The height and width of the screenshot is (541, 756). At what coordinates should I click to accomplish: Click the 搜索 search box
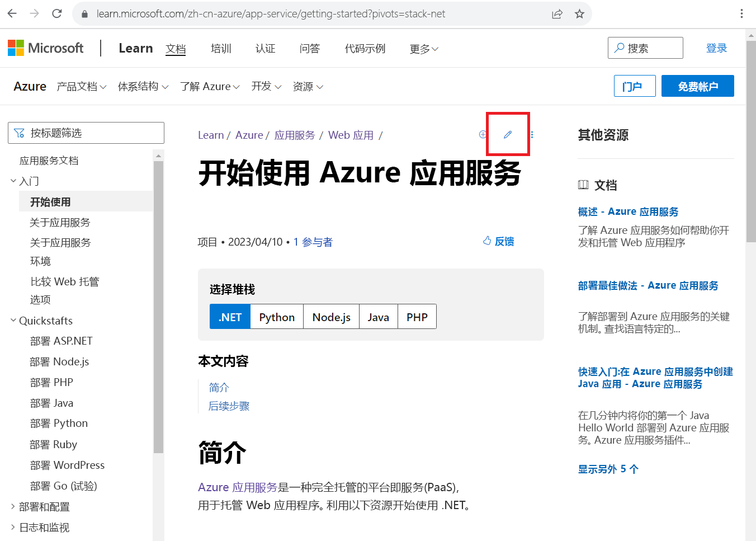[x=645, y=48]
